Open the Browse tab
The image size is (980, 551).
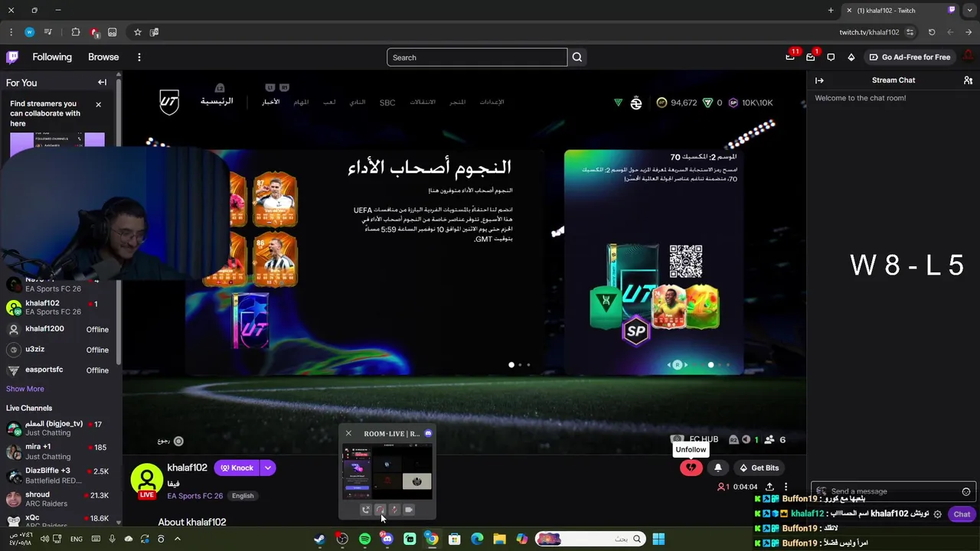click(x=103, y=57)
